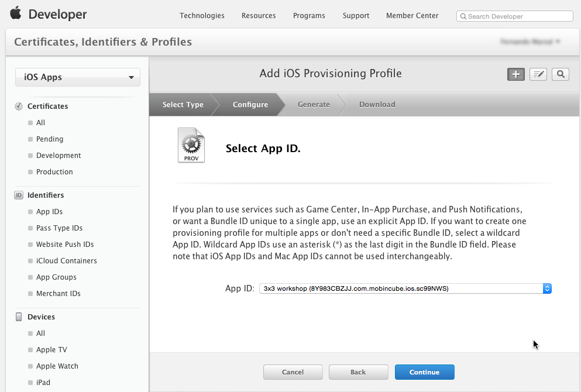This screenshot has width=581, height=392.
Task: Click the add (plus) profile button
Action: 516,74
